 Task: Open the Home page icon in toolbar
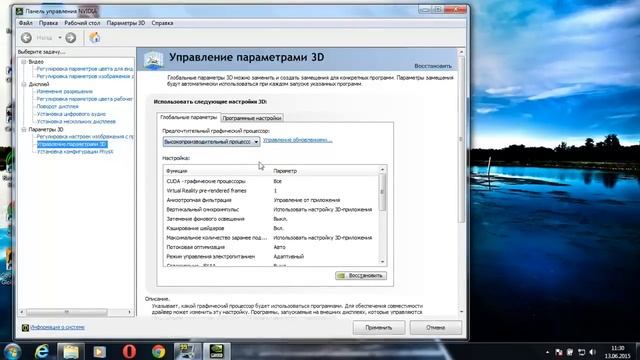click(x=95, y=38)
